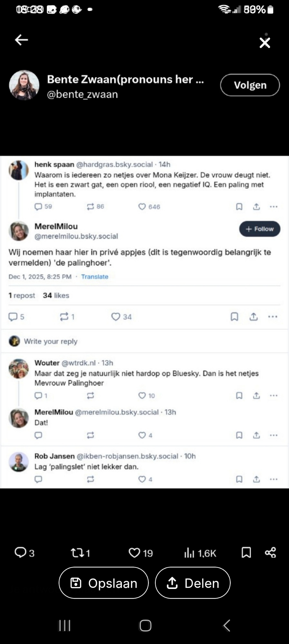Bookmark the post in the bottom action bar
The width and height of the screenshot is (289, 644).
246,553
